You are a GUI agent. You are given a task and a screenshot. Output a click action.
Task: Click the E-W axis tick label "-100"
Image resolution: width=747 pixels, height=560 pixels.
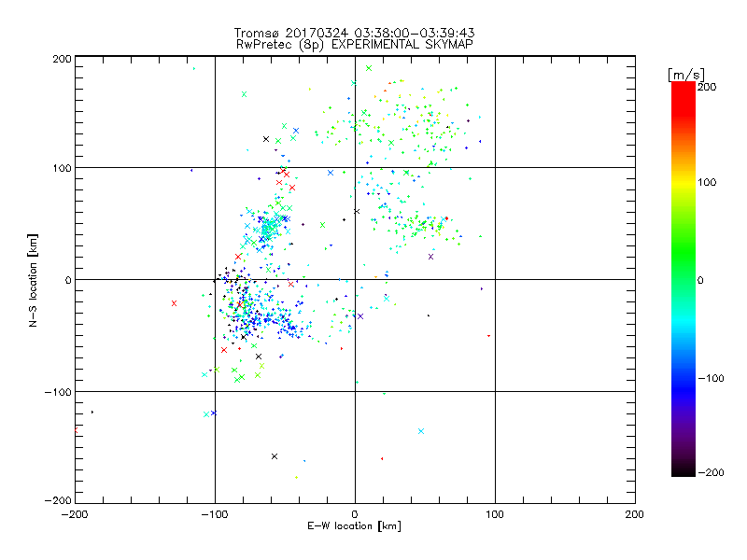coord(215,514)
